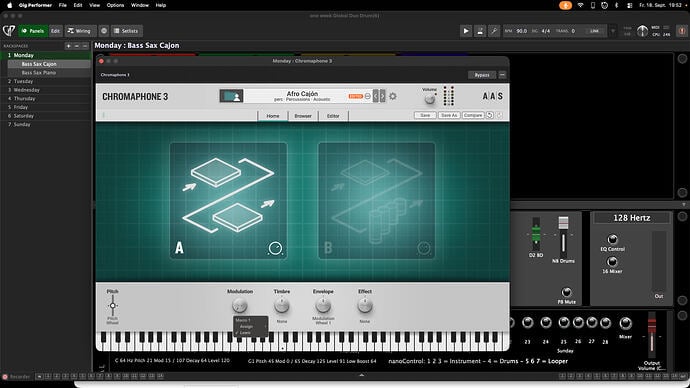
Task: Select next preset arrow
Action: [x=382, y=96]
